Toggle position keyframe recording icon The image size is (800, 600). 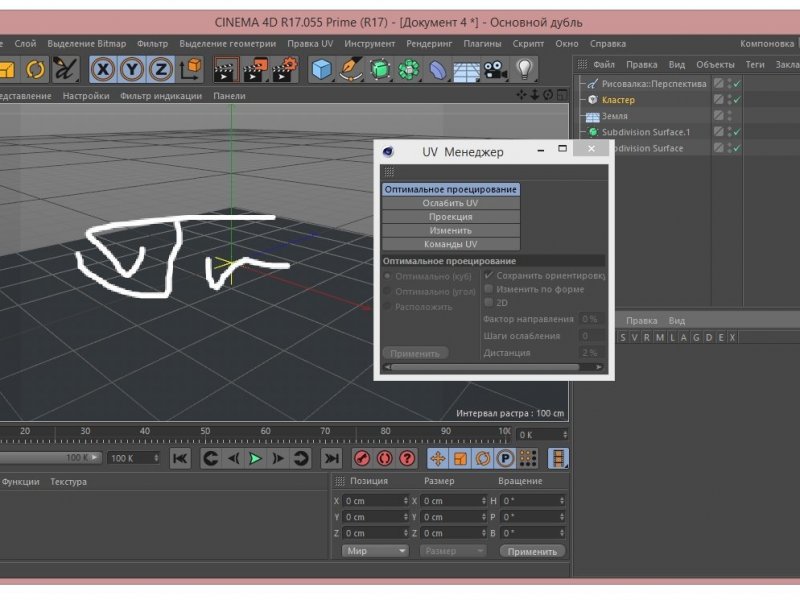pyautogui.click(x=438, y=458)
